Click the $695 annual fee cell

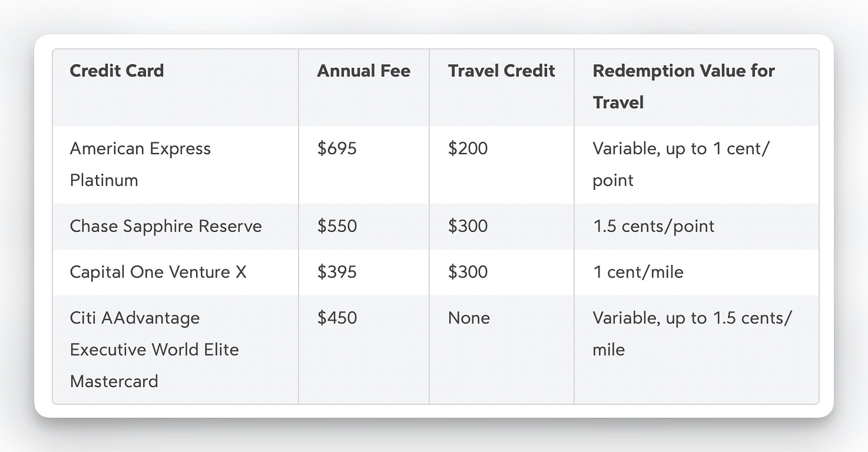pos(337,148)
